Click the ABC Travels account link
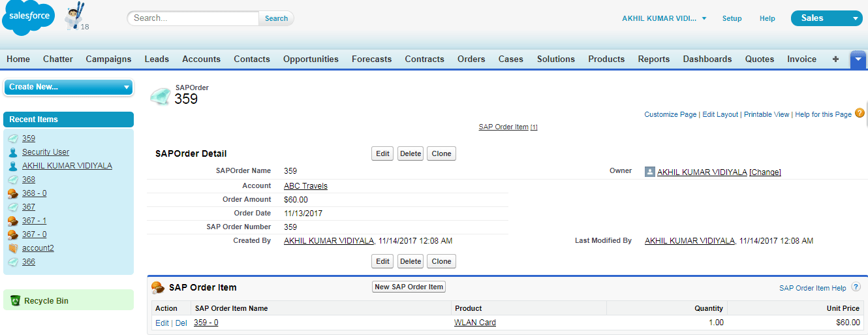The height and width of the screenshot is (335, 868). tap(305, 186)
